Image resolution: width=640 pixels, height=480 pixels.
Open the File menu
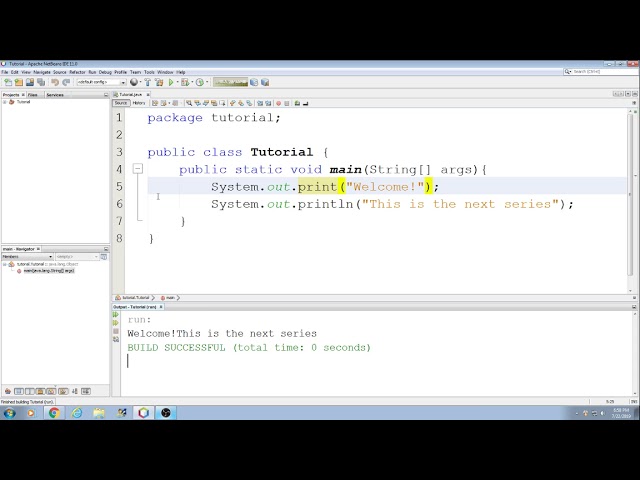5,72
